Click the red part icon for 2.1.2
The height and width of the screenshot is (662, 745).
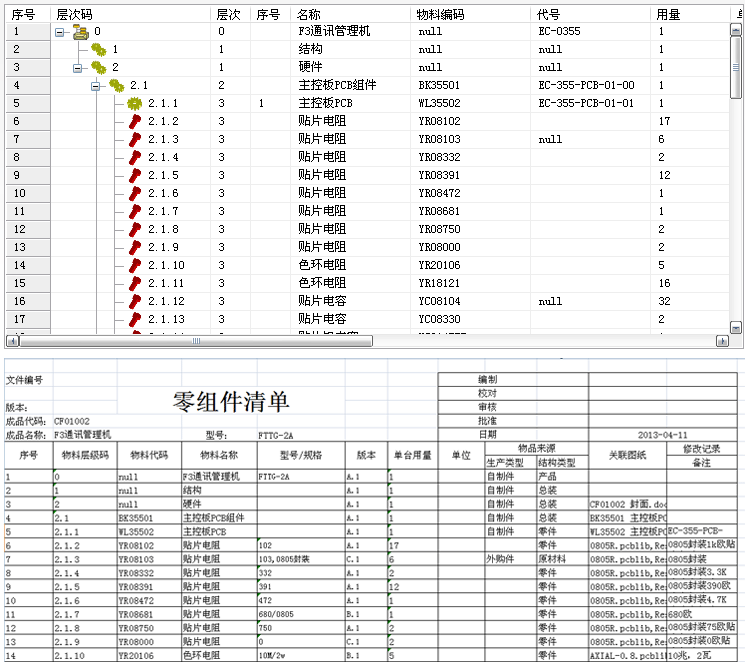(x=134, y=121)
